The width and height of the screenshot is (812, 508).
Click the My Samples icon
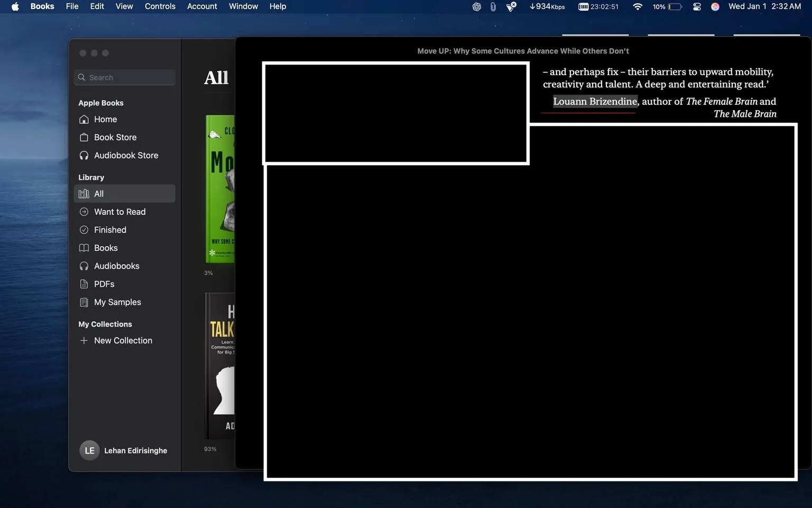[x=84, y=302]
